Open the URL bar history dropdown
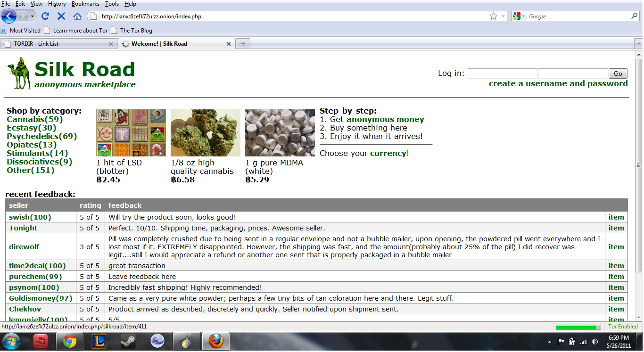This screenshot has height=352, width=644. tap(503, 16)
